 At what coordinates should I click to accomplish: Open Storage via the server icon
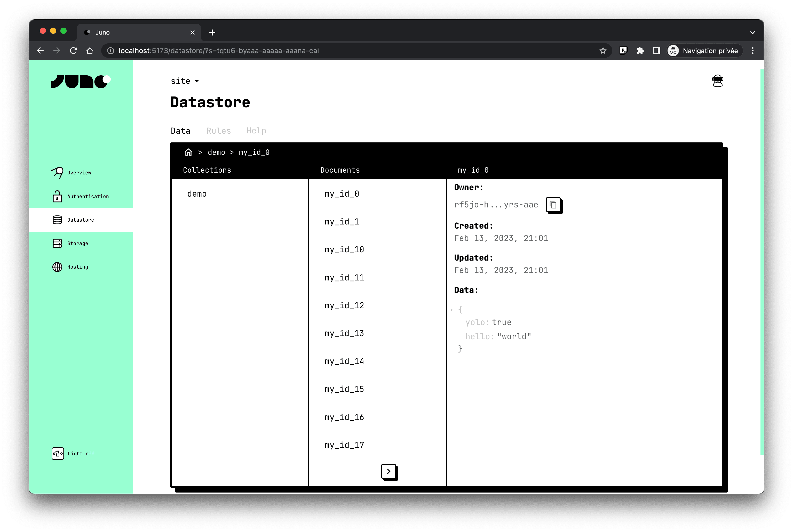click(57, 243)
